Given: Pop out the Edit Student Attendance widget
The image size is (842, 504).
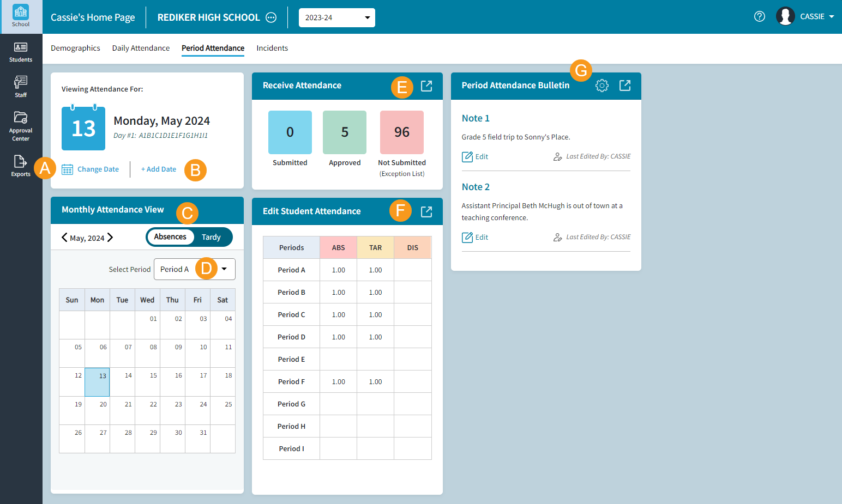Looking at the screenshot, I should [x=426, y=211].
